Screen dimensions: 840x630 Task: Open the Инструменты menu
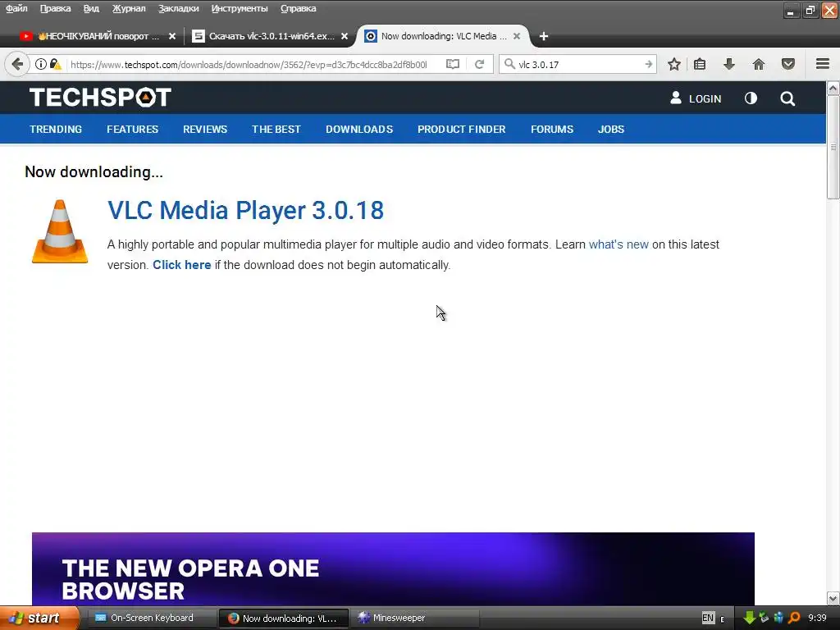click(240, 8)
